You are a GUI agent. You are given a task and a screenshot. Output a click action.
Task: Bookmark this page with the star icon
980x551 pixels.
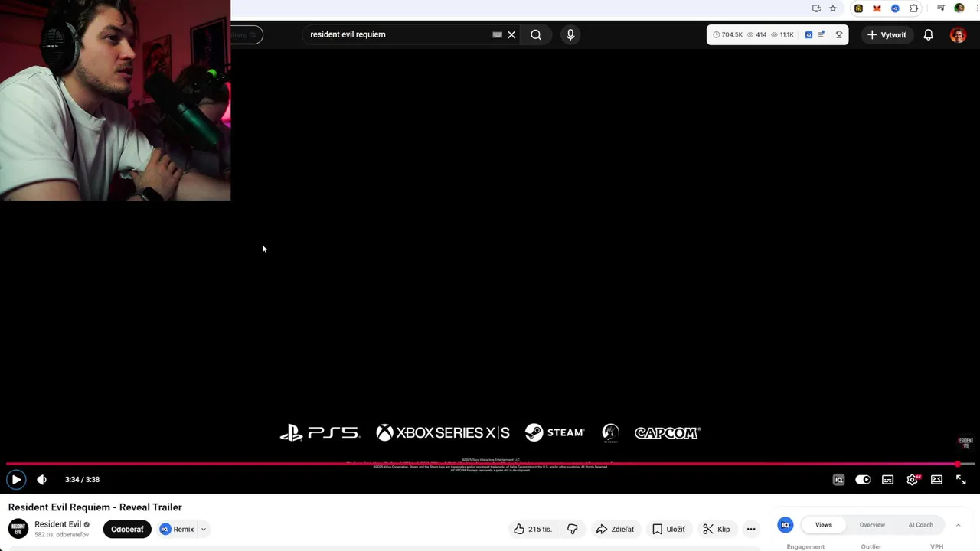click(x=833, y=8)
